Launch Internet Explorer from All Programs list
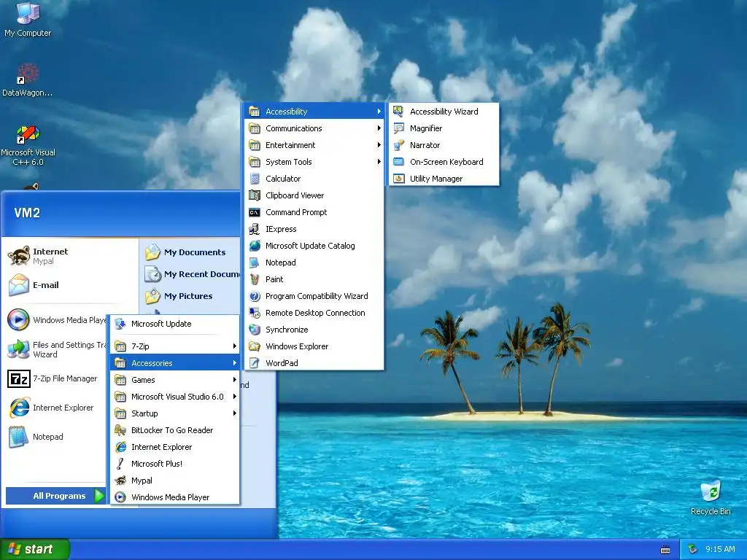This screenshot has height=560, width=747. click(175, 447)
